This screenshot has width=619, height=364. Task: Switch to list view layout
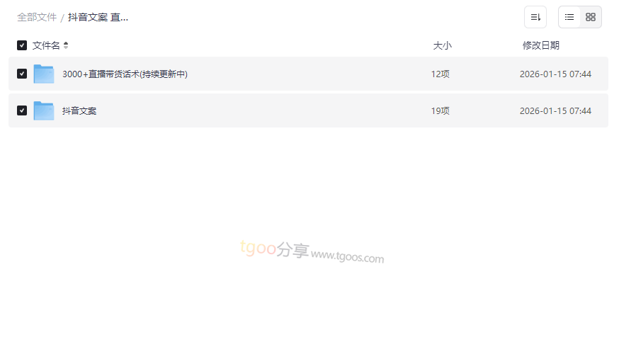coord(569,17)
